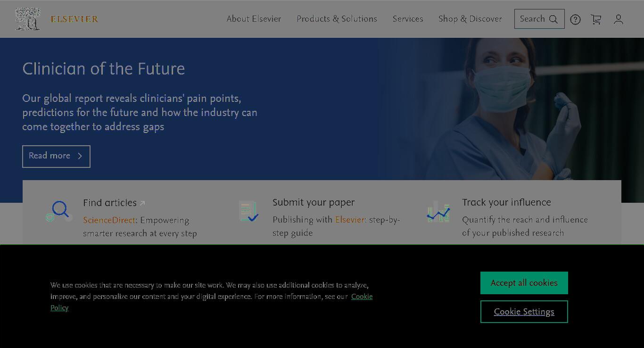Accept all cookies
The image size is (644, 348).
click(524, 283)
